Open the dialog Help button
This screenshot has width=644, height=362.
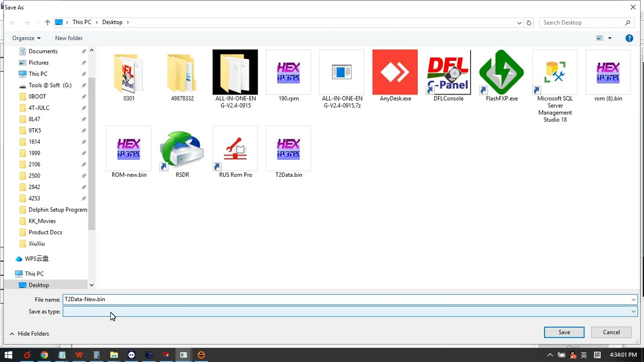[629, 38]
